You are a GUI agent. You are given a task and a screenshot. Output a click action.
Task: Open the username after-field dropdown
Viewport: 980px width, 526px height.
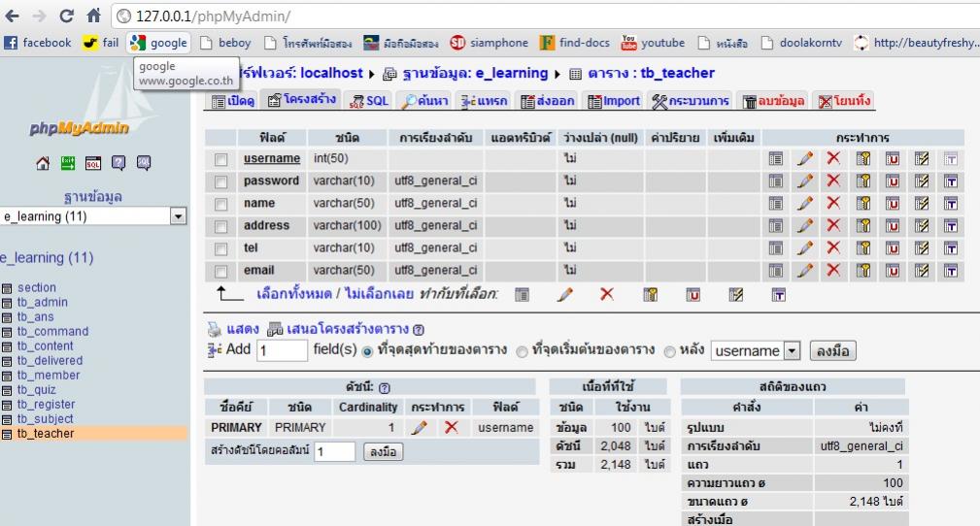pyautogui.click(x=756, y=350)
